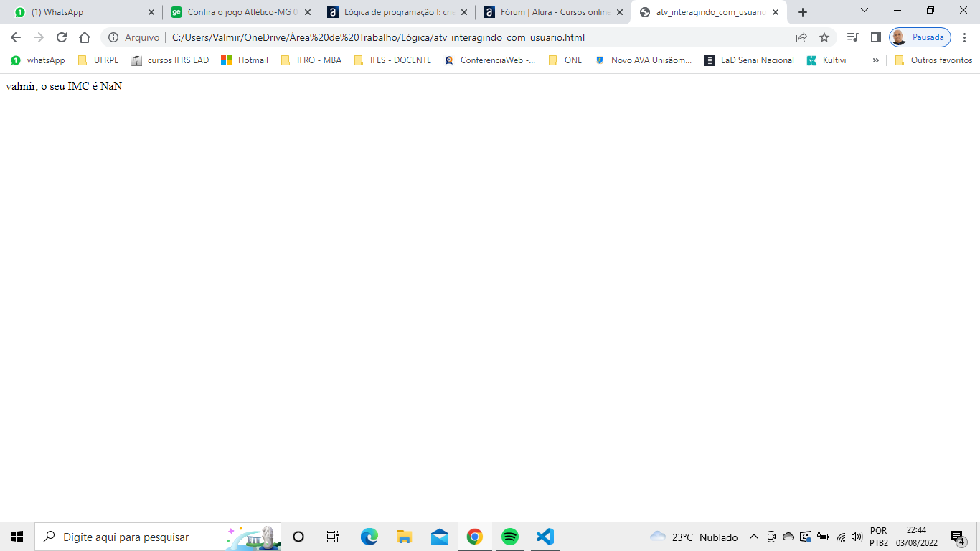Open Spotify from taskbar
Image resolution: width=980 pixels, height=551 pixels.
pos(509,537)
